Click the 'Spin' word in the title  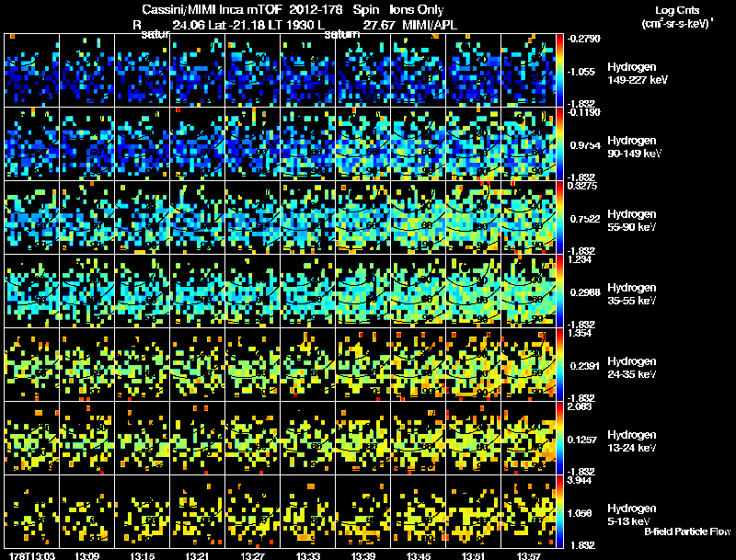click(365, 9)
